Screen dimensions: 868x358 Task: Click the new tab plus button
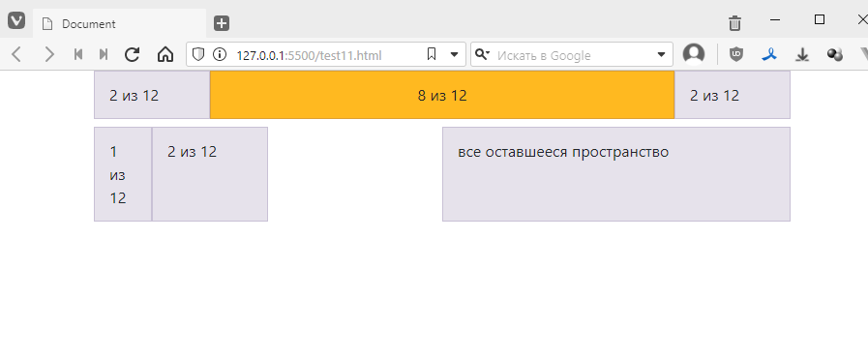222,23
